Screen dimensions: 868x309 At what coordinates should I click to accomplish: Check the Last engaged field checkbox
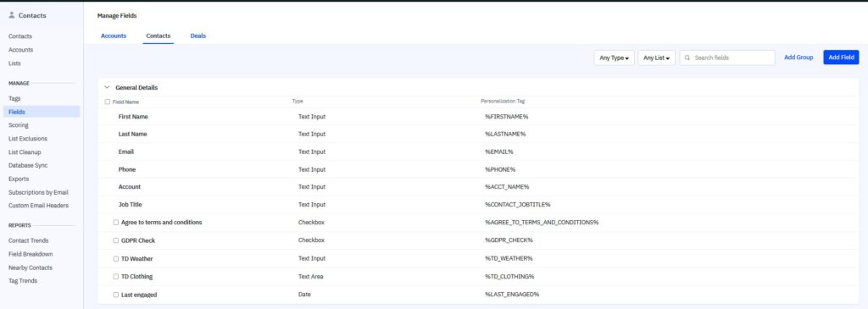coord(115,295)
